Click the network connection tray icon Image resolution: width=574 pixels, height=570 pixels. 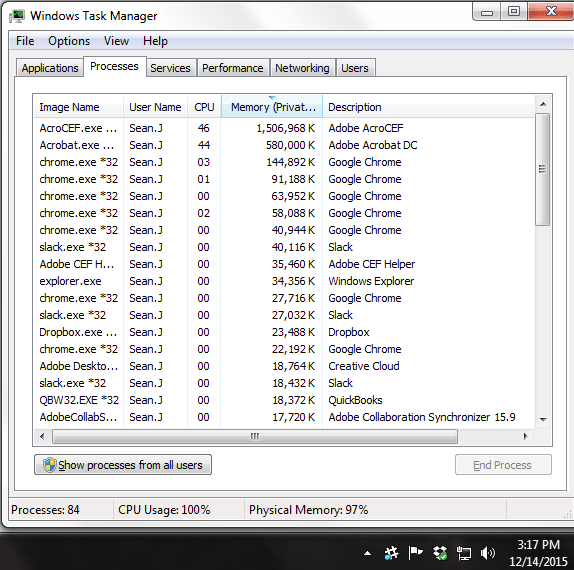click(464, 554)
